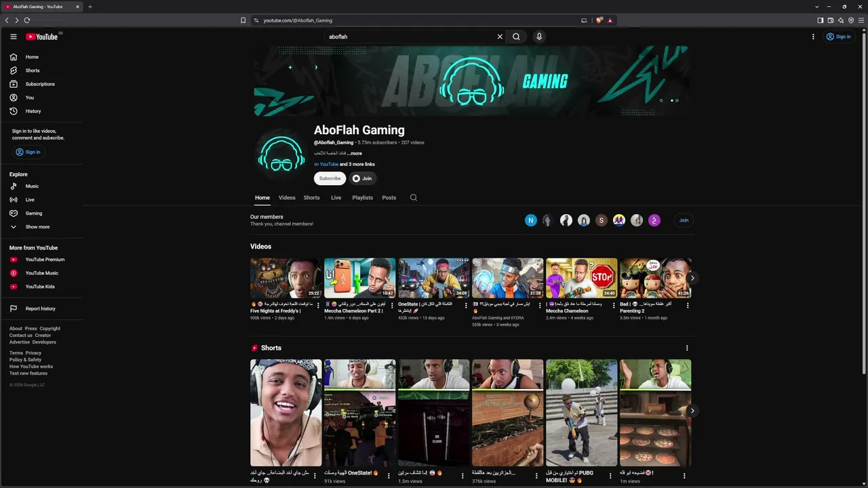Switch to the channel Videos tab
This screenshot has height=488, width=868.
click(x=287, y=198)
